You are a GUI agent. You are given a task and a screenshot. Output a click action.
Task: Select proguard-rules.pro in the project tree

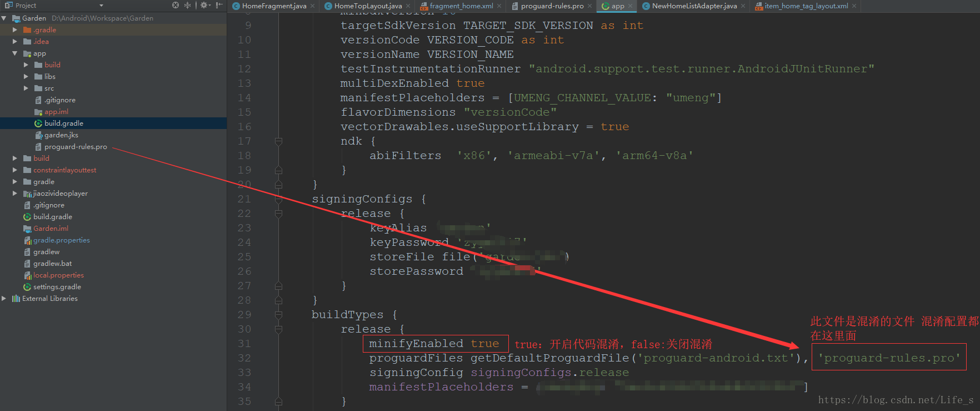point(76,147)
